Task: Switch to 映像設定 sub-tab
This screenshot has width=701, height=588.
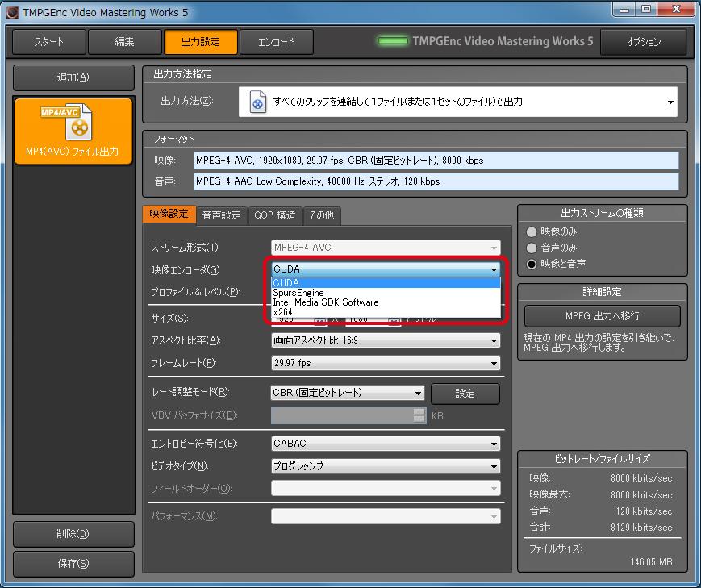Action: click(x=169, y=214)
